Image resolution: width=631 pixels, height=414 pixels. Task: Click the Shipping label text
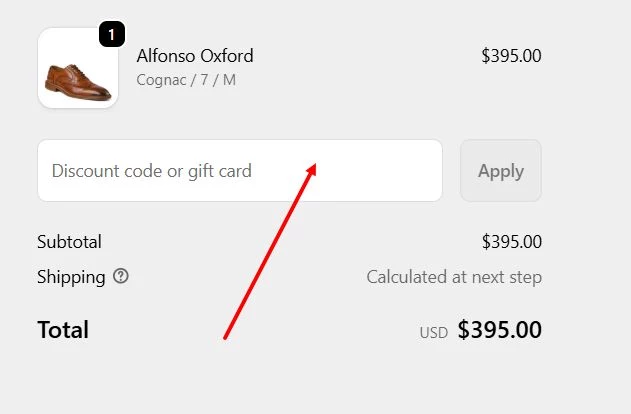(71, 277)
